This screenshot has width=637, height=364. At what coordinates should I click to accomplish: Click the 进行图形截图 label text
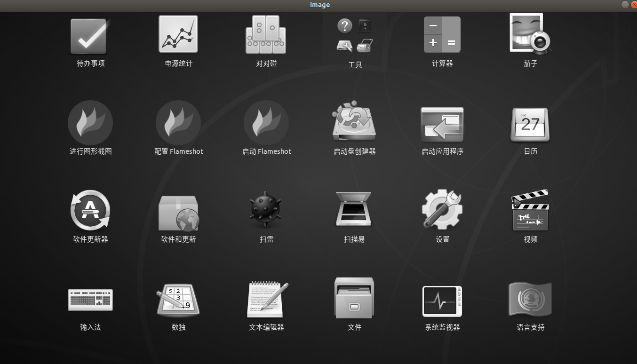coord(91,151)
